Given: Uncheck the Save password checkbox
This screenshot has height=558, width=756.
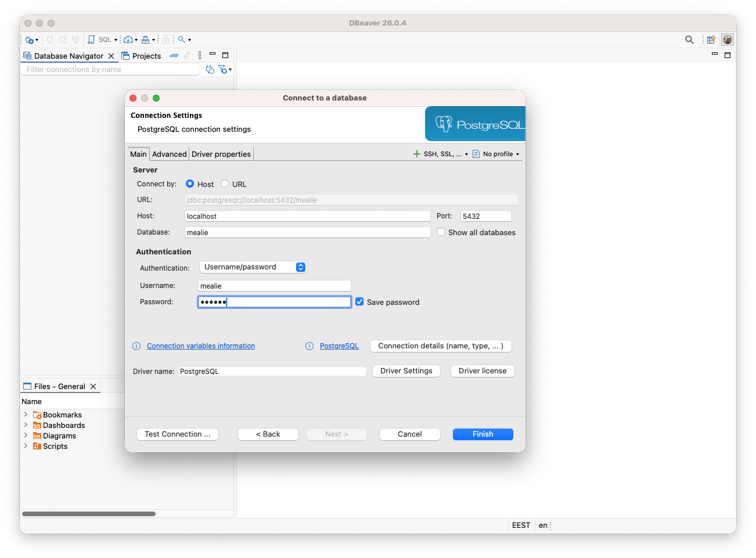Looking at the screenshot, I should [359, 301].
